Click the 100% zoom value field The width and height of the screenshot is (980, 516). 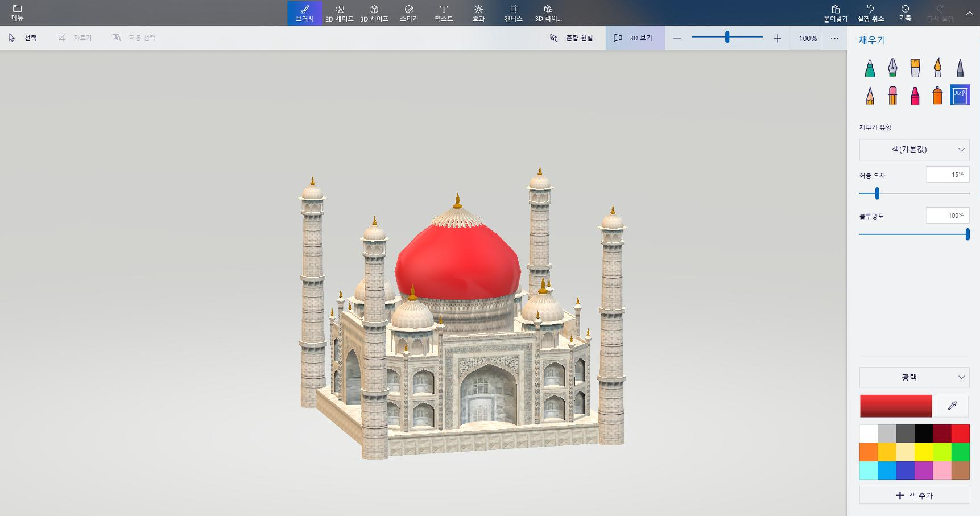(x=808, y=38)
